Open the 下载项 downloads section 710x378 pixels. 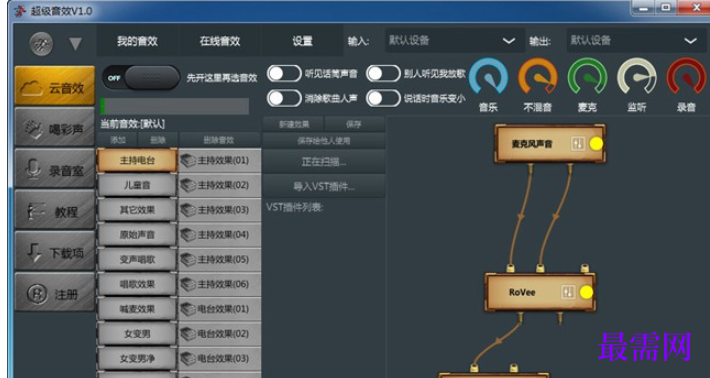click(x=55, y=252)
